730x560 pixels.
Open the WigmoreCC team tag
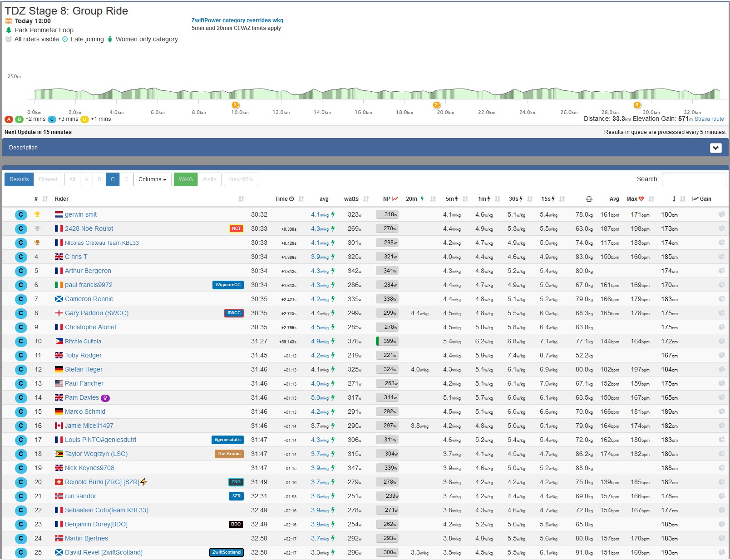tap(228, 285)
